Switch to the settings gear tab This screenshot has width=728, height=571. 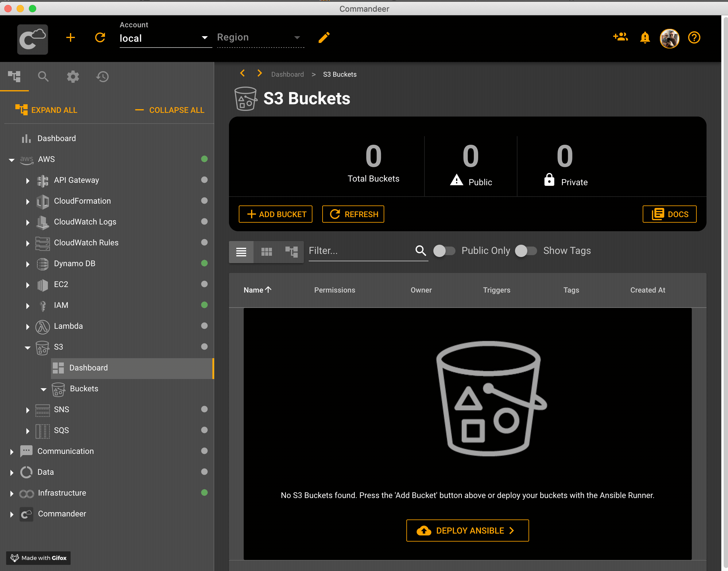[73, 77]
